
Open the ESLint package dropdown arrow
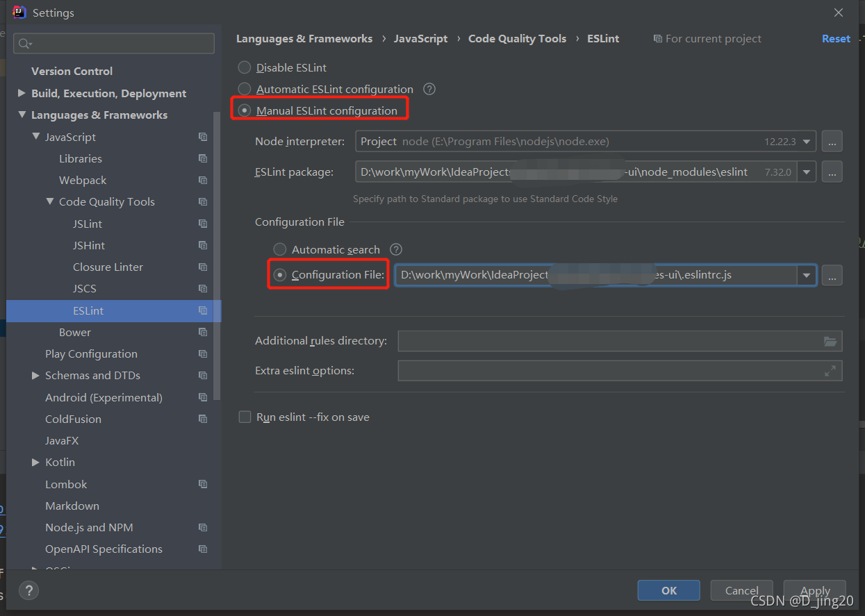click(807, 172)
